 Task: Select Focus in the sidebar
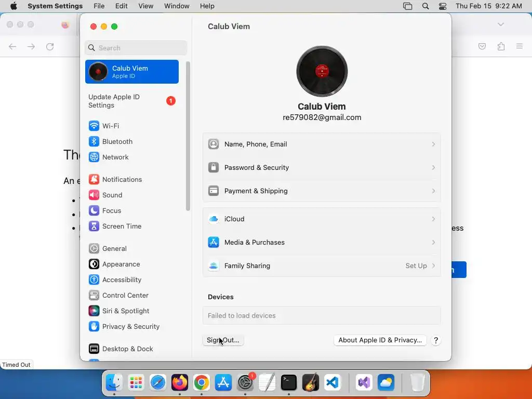[x=132, y=211]
